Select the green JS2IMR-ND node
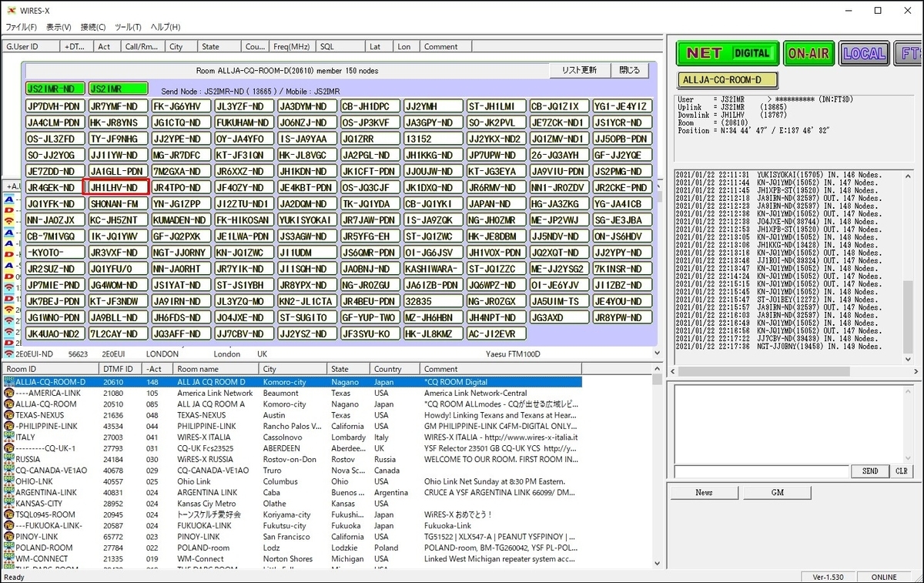The width and height of the screenshot is (924, 583). tap(55, 89)
